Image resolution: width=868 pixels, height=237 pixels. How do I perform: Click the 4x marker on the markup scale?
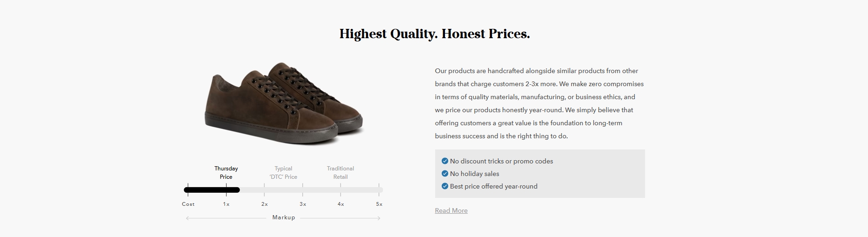(341, 204)
